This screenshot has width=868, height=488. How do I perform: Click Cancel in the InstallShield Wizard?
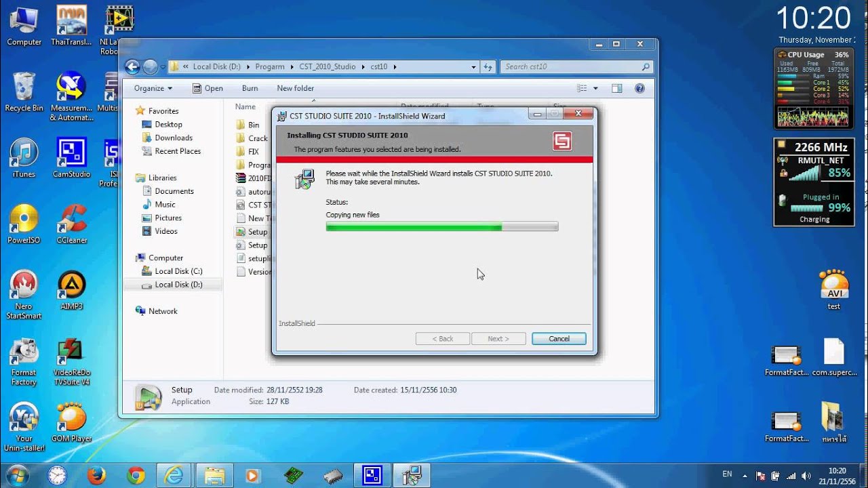(x=559, y=339)
